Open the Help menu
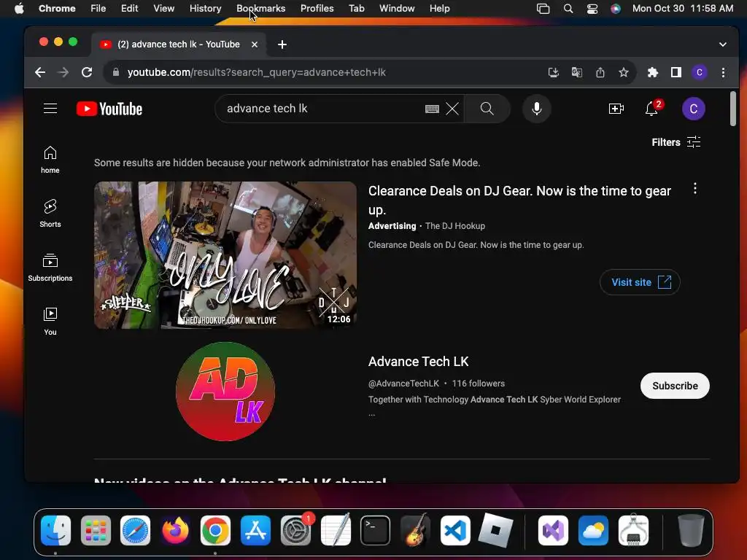The width and height of the screenshot is (747, 560). point(439,9)
